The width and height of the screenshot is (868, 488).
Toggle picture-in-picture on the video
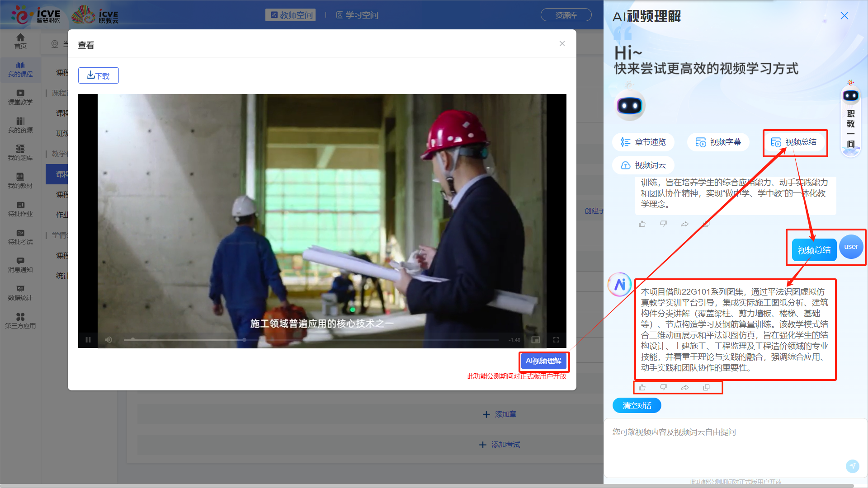pos(536,340)
